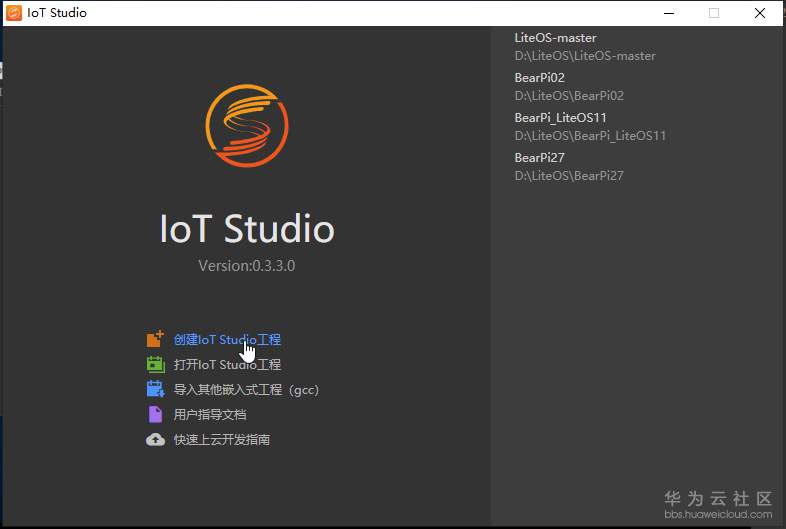The height and width of the screenshot is (529, 786).
Task: Click path D:\LiteOS\LiteOS-master
Action: click(x=585, y=56)
